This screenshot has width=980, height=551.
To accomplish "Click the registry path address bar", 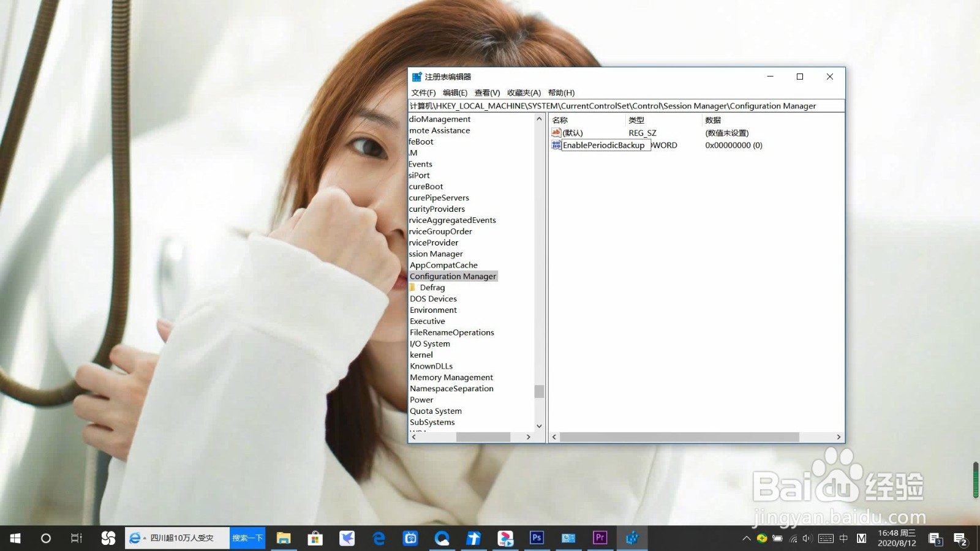I will click(x=626, y=106).
